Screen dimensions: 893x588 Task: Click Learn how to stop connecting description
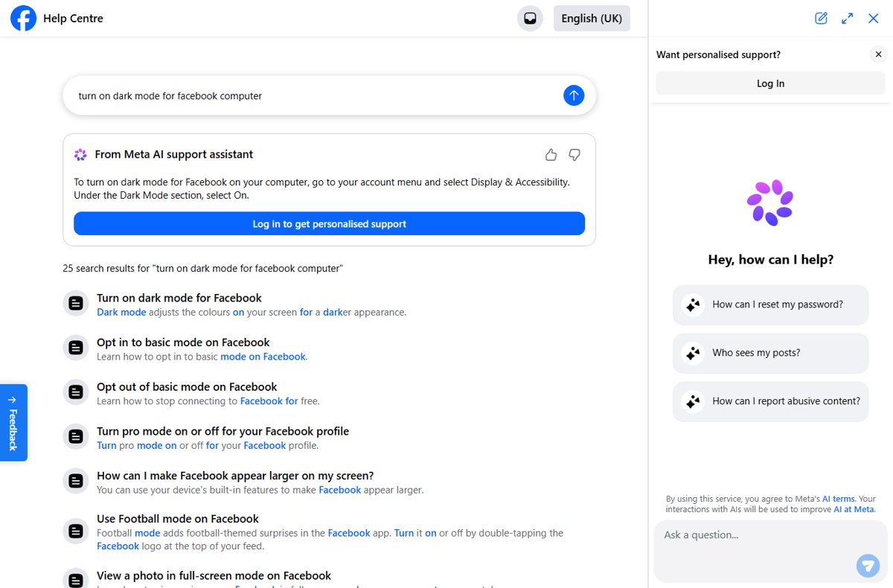(x=208, y=401)
